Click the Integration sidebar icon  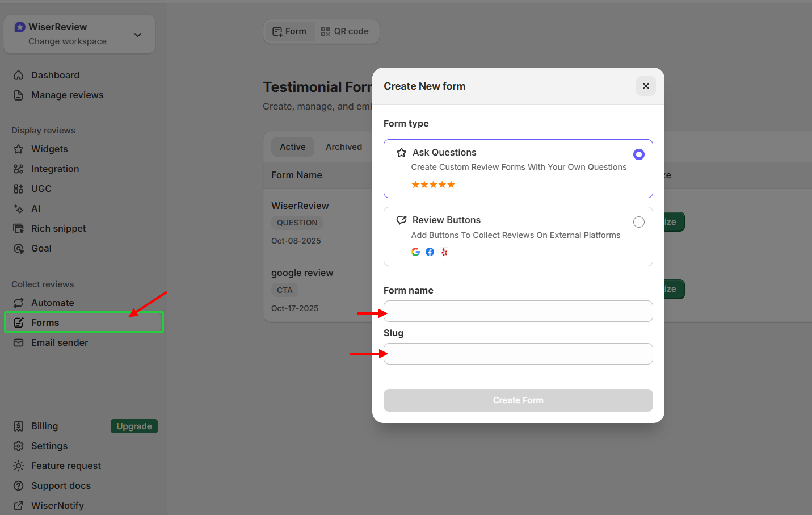point(18,169)
